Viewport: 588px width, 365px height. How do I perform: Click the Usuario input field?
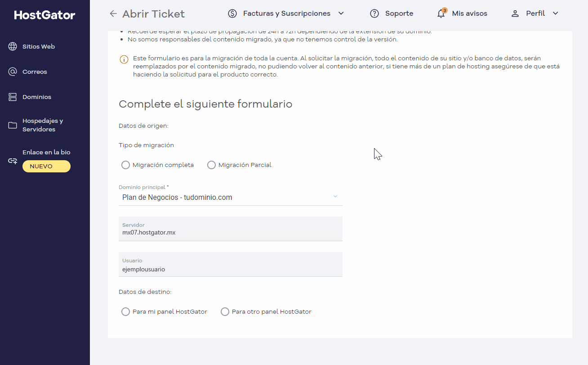[x=231, y=264]
